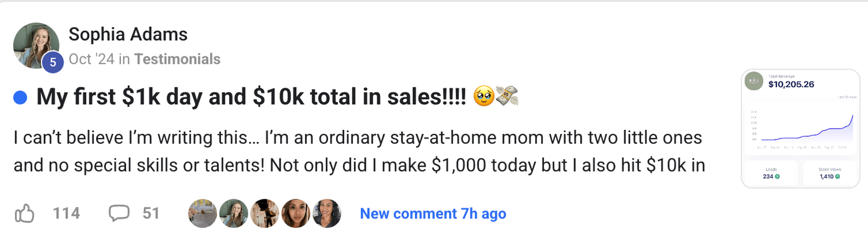The width and height of the screenshot is (868, 247).
Task: Open Sophia Adams' profile picture
Action: 36,46
